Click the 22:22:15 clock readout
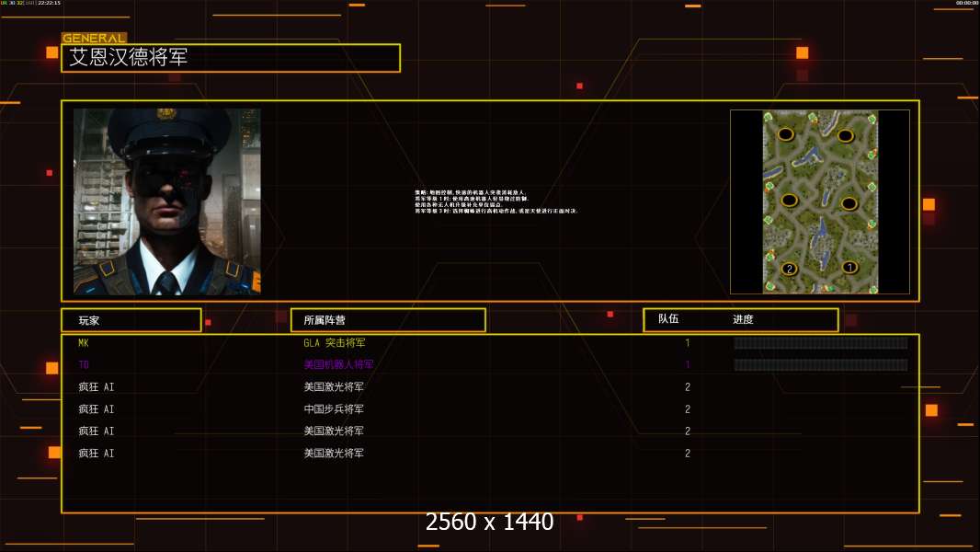980x552 pixels. coord(50,3)
